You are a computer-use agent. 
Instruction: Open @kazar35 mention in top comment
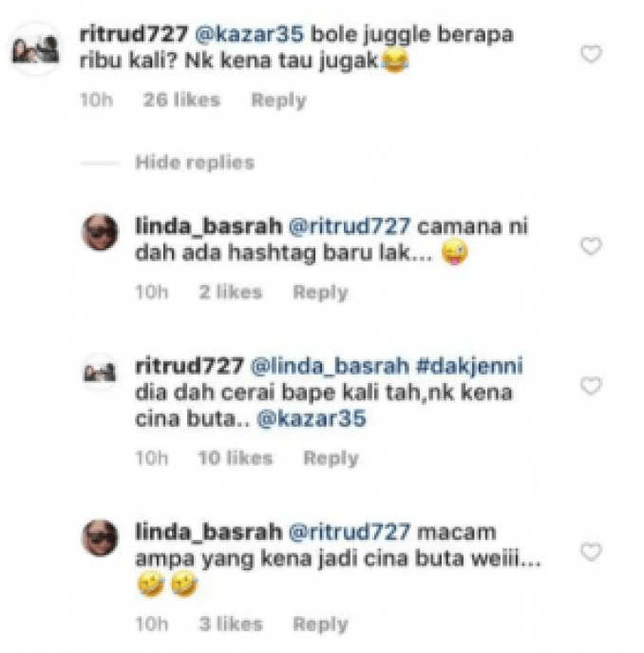coord(250,34)
